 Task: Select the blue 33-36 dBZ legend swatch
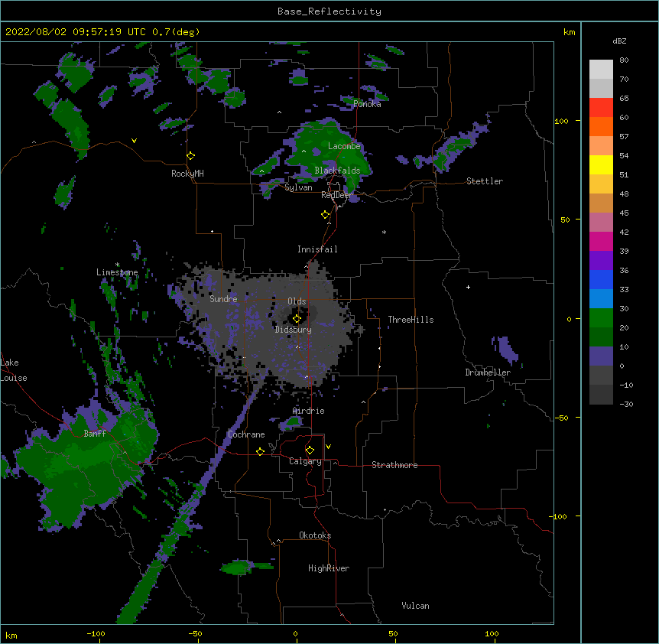(x=601, y=279)
